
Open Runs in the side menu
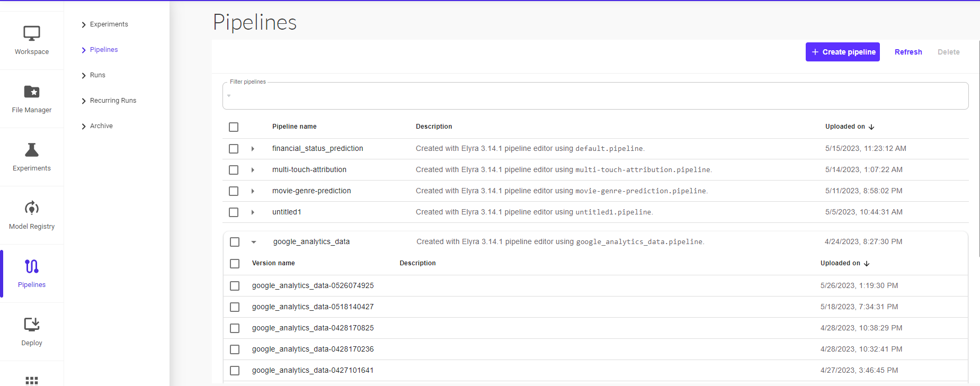pos(97,75)
